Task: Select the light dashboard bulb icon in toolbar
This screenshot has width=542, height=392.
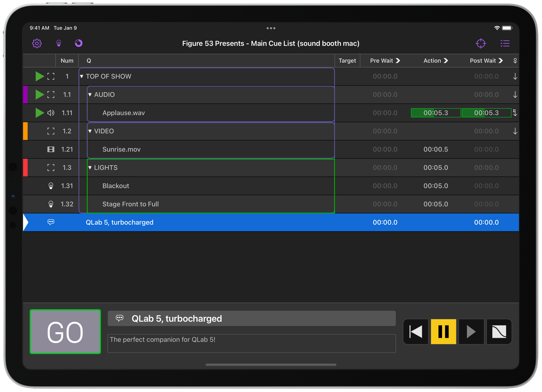Action: click(59, 43)
